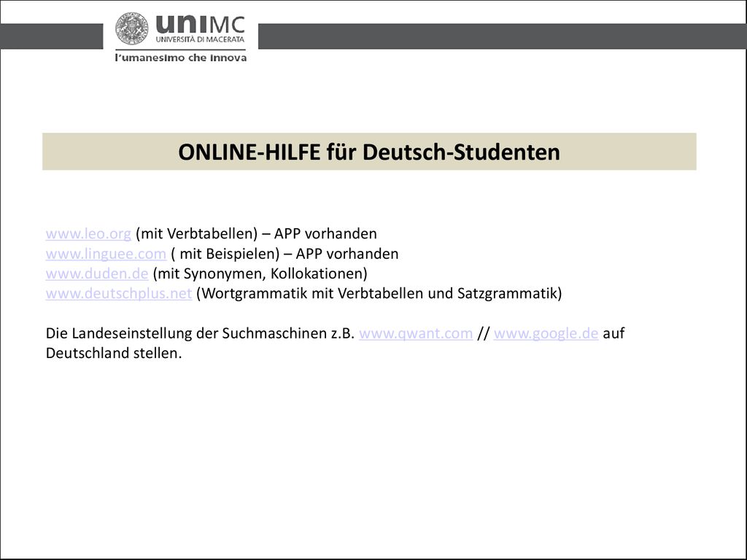
Task: Open the www.leo.org link
Action: pos(88,234)
